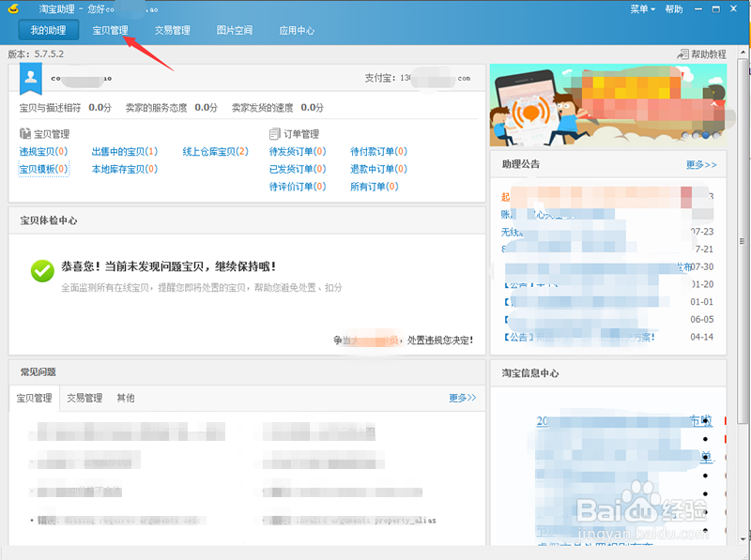Click scrollbar down arrow at bottom
Image resolution: width=751 pixels, height=560 pixels.
(x=743, y=539)
